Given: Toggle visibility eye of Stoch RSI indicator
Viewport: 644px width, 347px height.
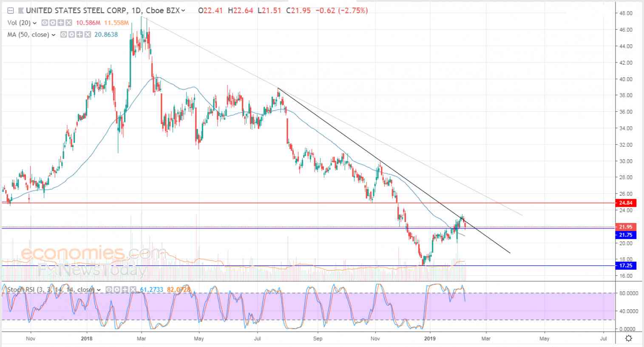Looking at the screenshot, I should pyautogui.click(x=109, y=290).
